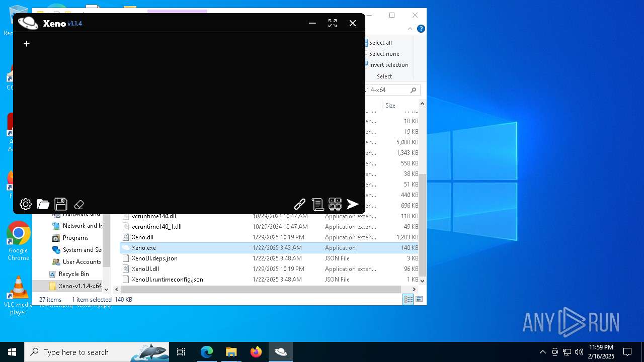This screenshot has height=362, width=644.
Task: Execute script with Xeno send arrow
Action: tap(353, 204)
